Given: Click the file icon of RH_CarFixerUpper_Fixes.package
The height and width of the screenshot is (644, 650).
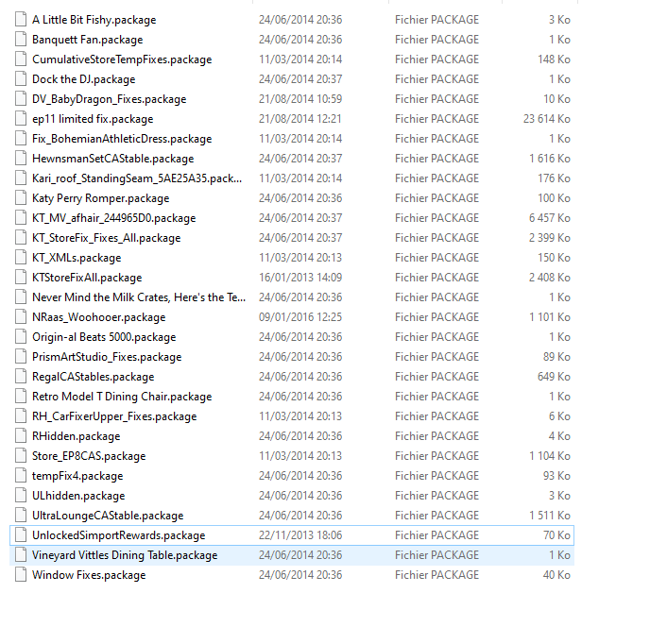Looking at the screenshot, I should coord(21,416).
